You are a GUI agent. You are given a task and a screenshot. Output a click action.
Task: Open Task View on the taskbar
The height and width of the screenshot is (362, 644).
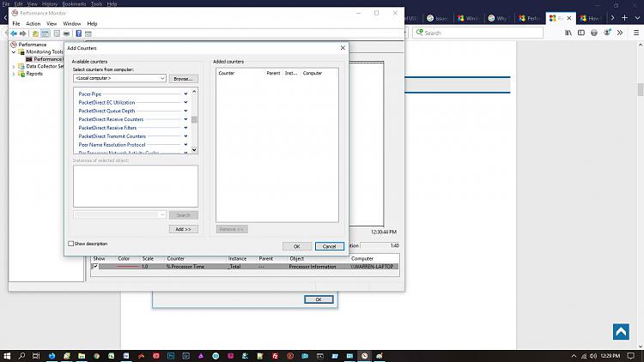36,356
